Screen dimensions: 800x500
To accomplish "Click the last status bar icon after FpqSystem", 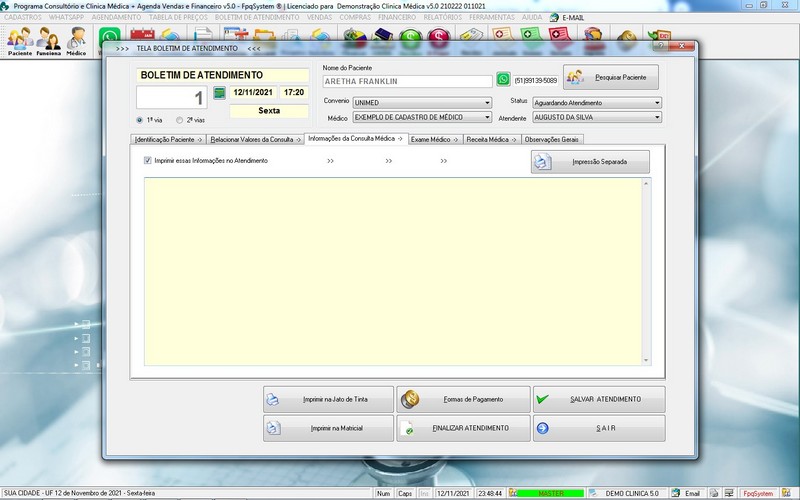I will click(786, 493).
